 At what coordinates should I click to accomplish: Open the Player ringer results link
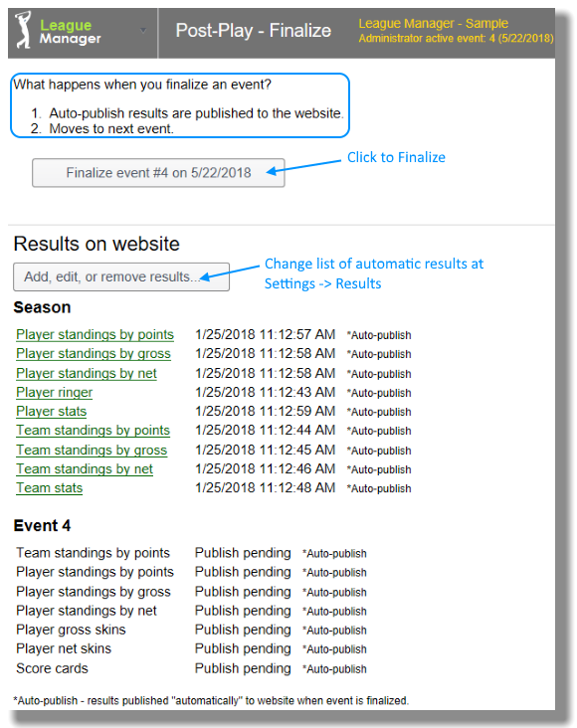[x=55, y=392]
